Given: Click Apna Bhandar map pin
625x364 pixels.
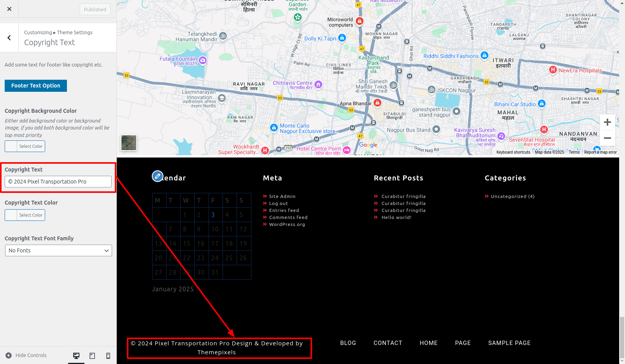Looking at the screenshot, I should tap(377, 103).
